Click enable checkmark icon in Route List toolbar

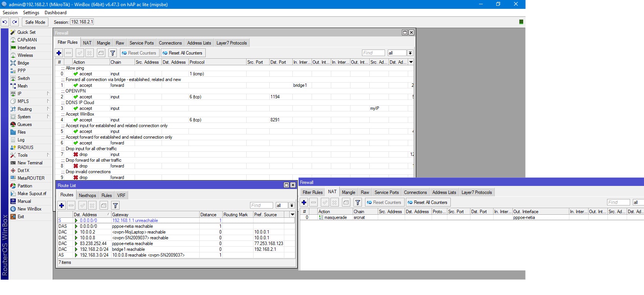(82, 206)
